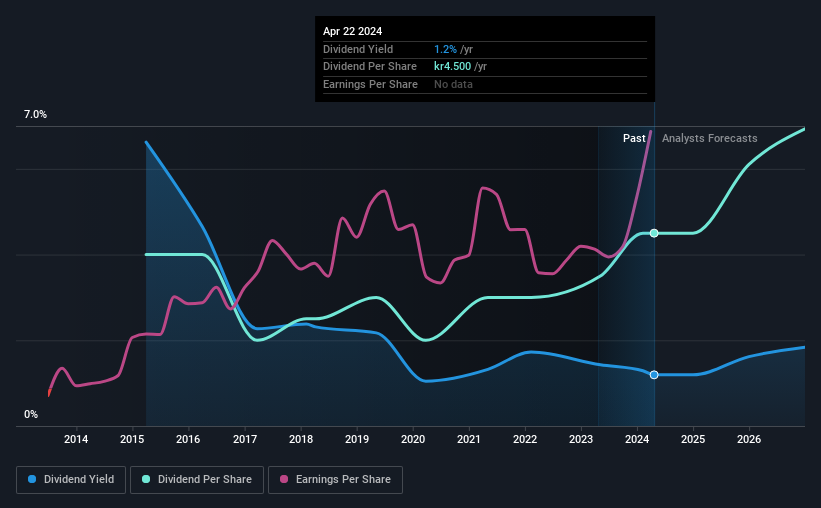
Task: Toggle the Earnings Per Share legend series
Action: click(335, 480)
